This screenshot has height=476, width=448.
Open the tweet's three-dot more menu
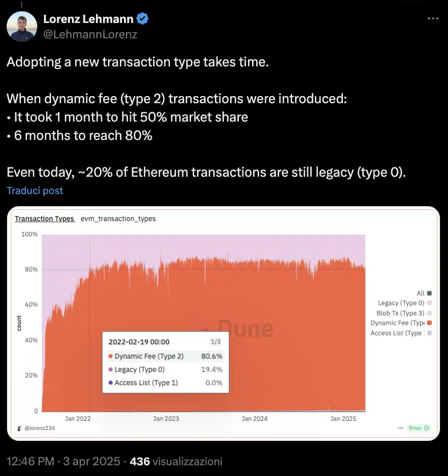433,19
